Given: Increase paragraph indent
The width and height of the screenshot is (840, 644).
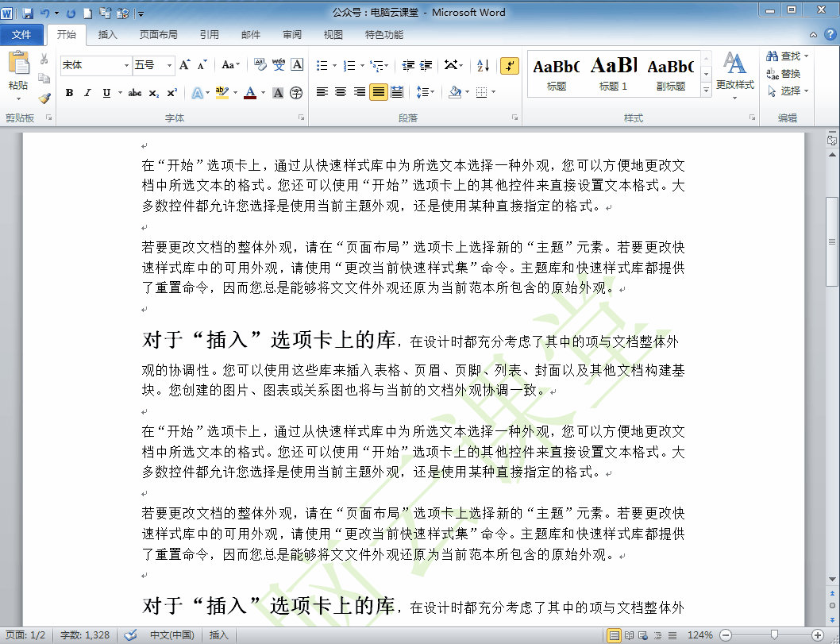Looking at the screenshot, I should tap(426, 65).
